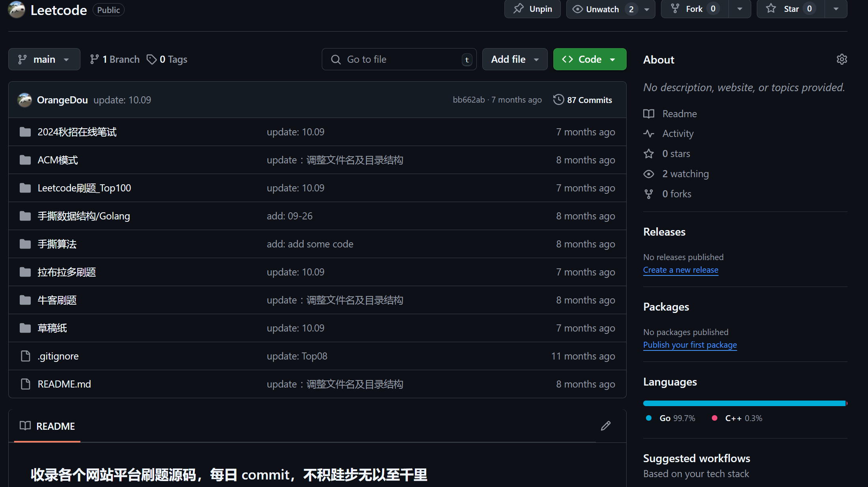View the 0 Tags link

(167, 59)
